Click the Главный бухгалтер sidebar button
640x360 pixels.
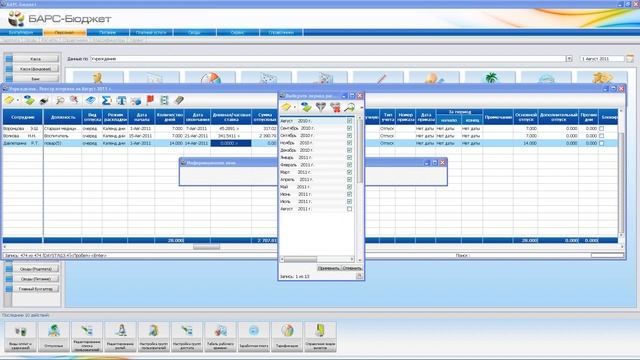click(x=36, y=289)
